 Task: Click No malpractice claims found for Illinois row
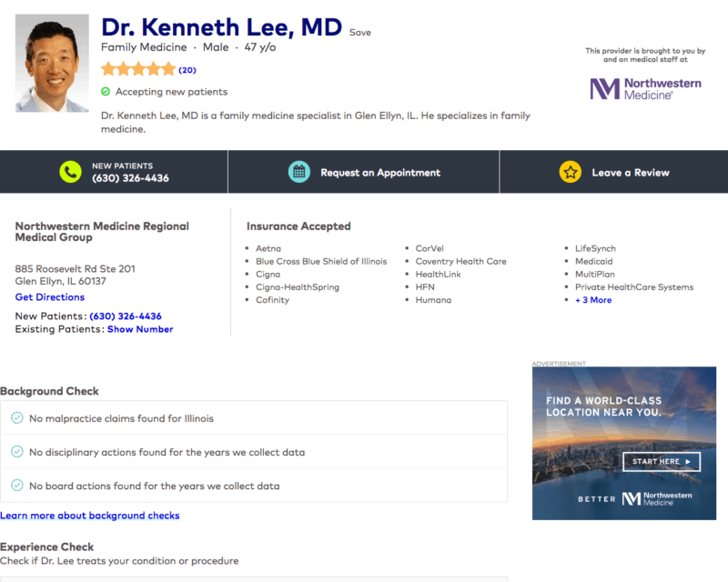click(254, 417)
